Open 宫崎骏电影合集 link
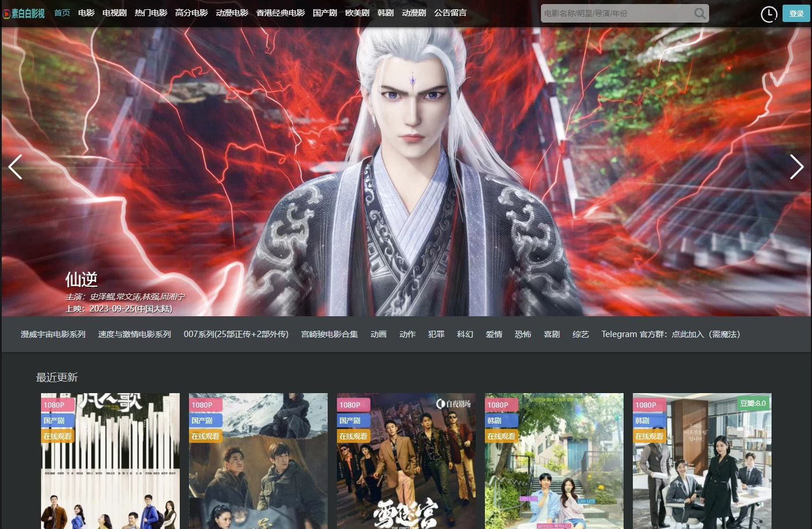Viewport: 812px width, 529px height. pos(329,334)
